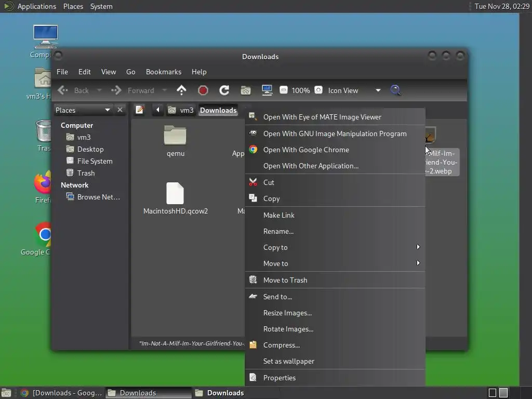The image size is (532, 399).
Task: Choose Open With Google Chrome
Action: (335, 150)
